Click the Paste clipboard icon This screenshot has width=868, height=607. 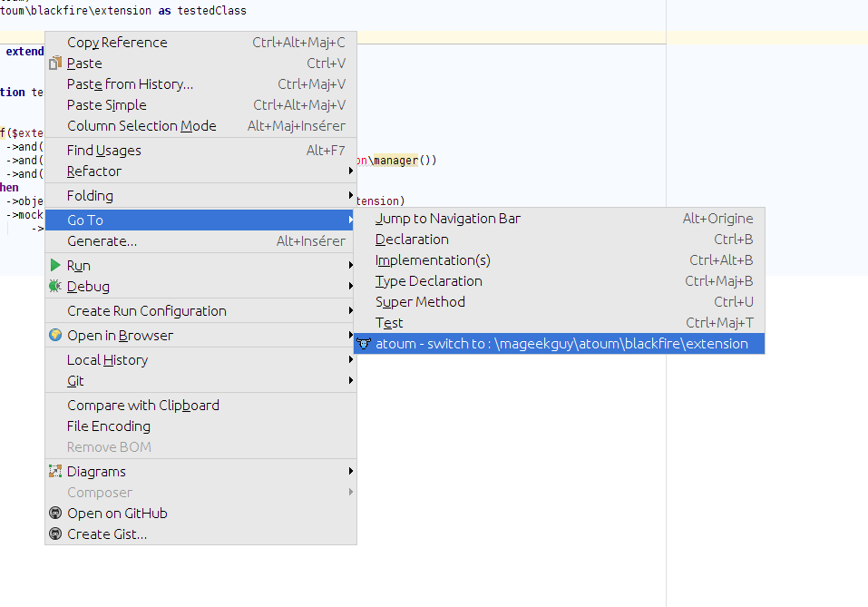click(x=54, y=64)
